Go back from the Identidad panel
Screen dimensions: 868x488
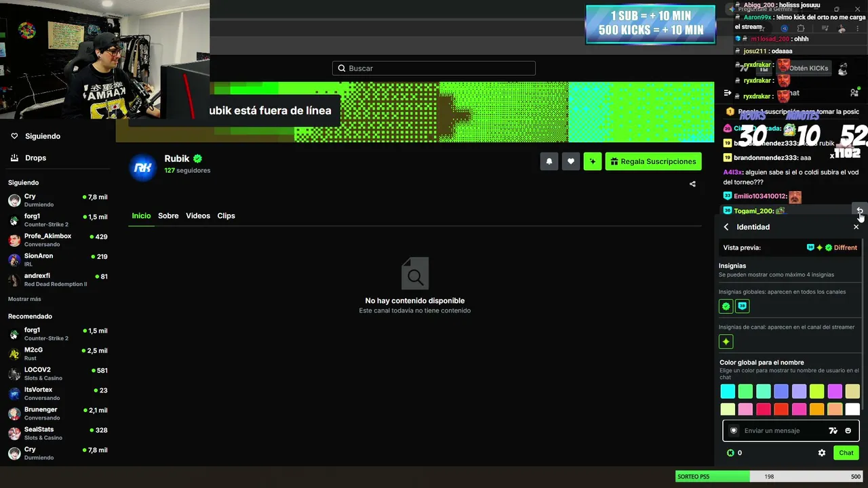click(726, 227)
